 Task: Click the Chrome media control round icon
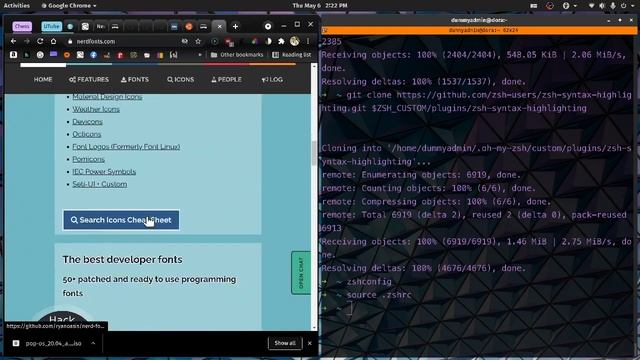[x=268, y=26]
